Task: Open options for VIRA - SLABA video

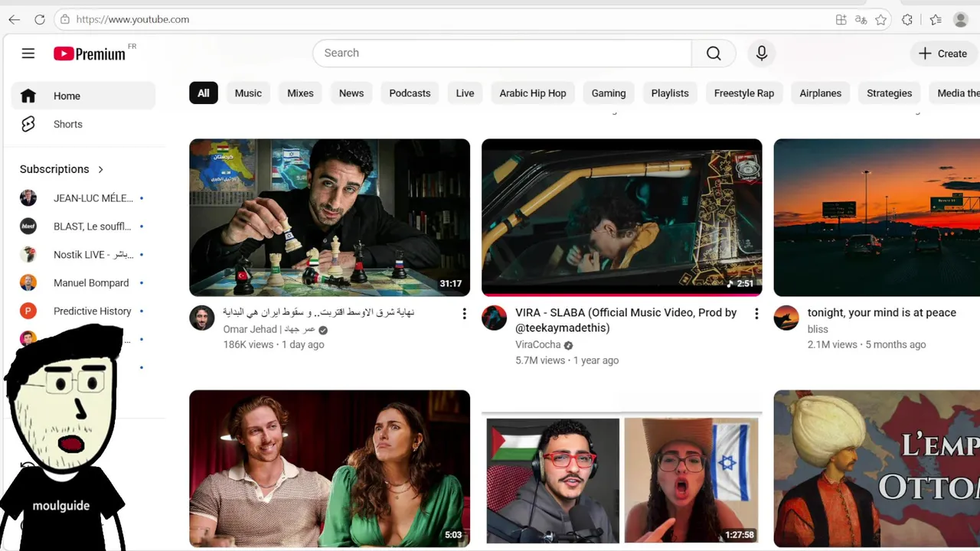Action: [x=756, y=314]
